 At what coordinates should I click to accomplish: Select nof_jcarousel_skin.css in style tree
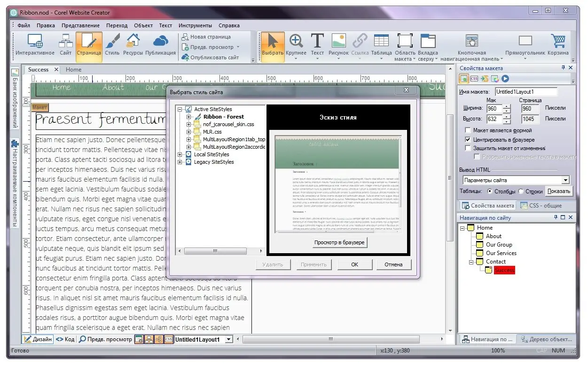click(228, 124)
